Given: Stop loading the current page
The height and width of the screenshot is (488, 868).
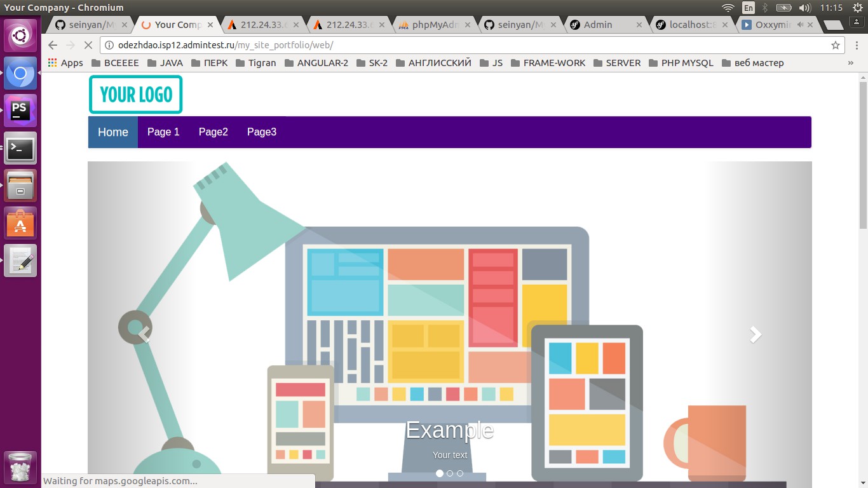Looking at the screenshot, I should 88,45.
